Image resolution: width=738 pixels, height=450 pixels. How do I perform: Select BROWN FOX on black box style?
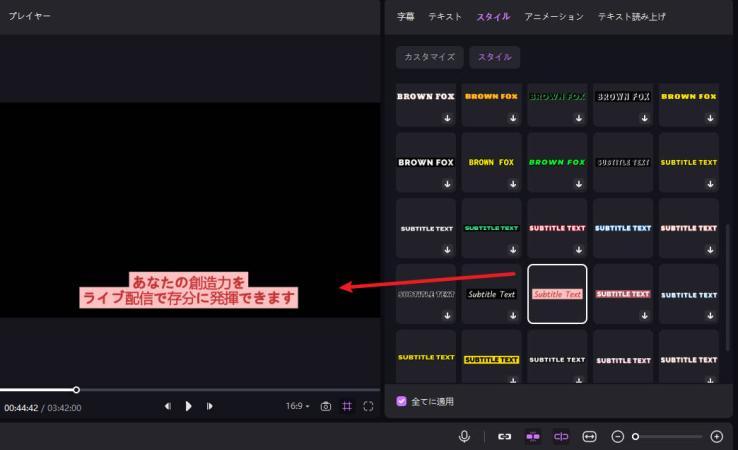425,162
